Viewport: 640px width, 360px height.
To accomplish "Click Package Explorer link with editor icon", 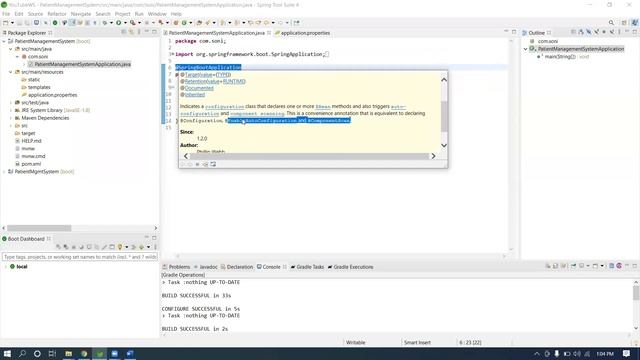I will click(x=131, y=32).
